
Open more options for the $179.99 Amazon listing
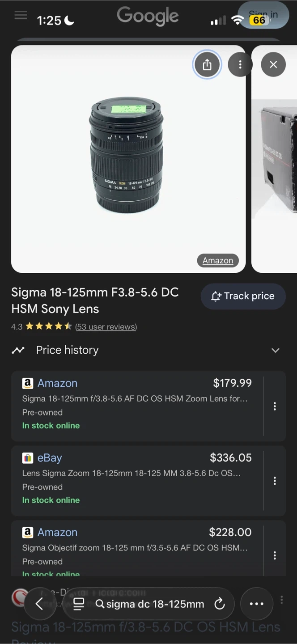275,406
